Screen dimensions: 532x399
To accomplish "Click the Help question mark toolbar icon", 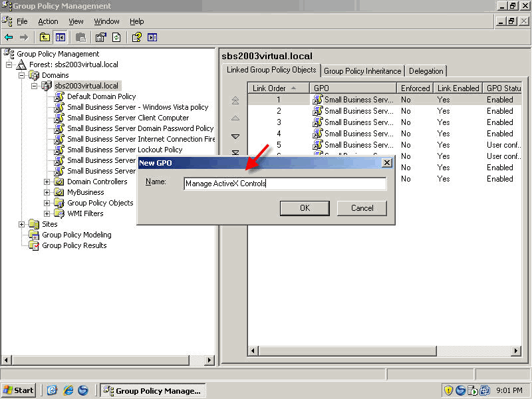I will 137,37.
